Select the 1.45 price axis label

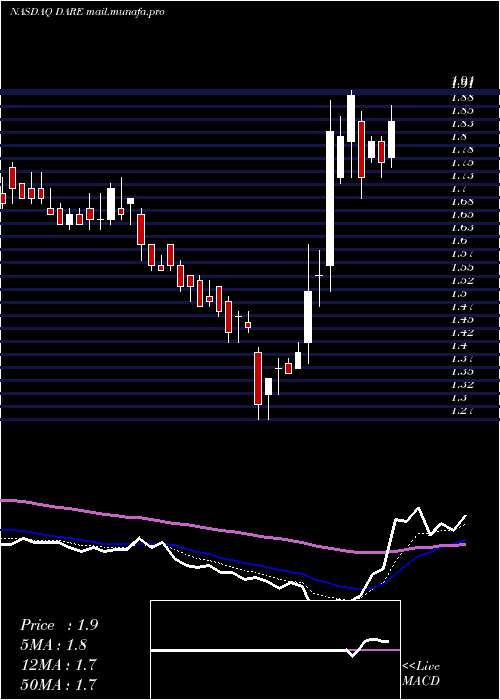point(462,319)
